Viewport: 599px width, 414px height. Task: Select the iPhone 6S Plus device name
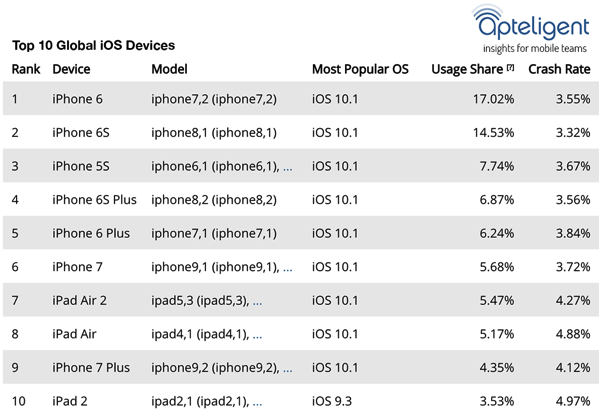(94, 200)
